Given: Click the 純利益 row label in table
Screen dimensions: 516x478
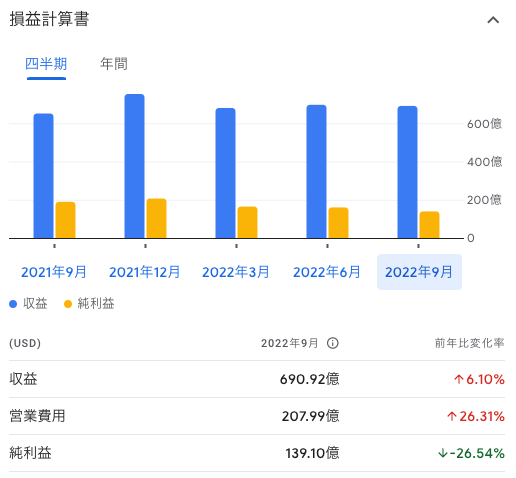Looking at the screenshot, I should [30, 453].
